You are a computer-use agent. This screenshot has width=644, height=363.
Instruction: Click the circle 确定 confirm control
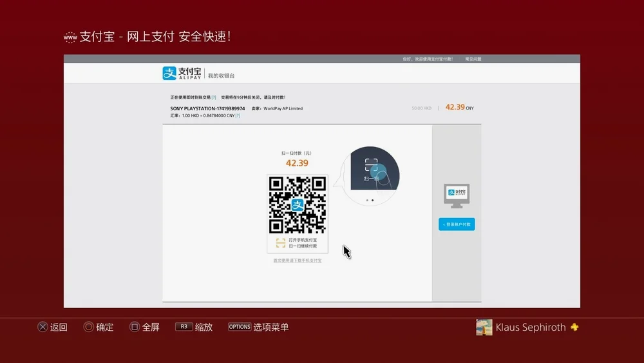coord(99,327)
